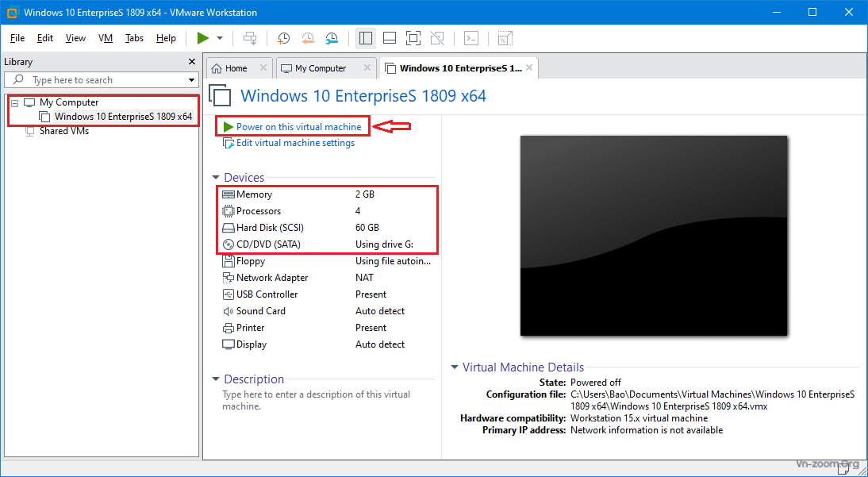
Task: Collapse the Description section
Action: pos(216,379)
